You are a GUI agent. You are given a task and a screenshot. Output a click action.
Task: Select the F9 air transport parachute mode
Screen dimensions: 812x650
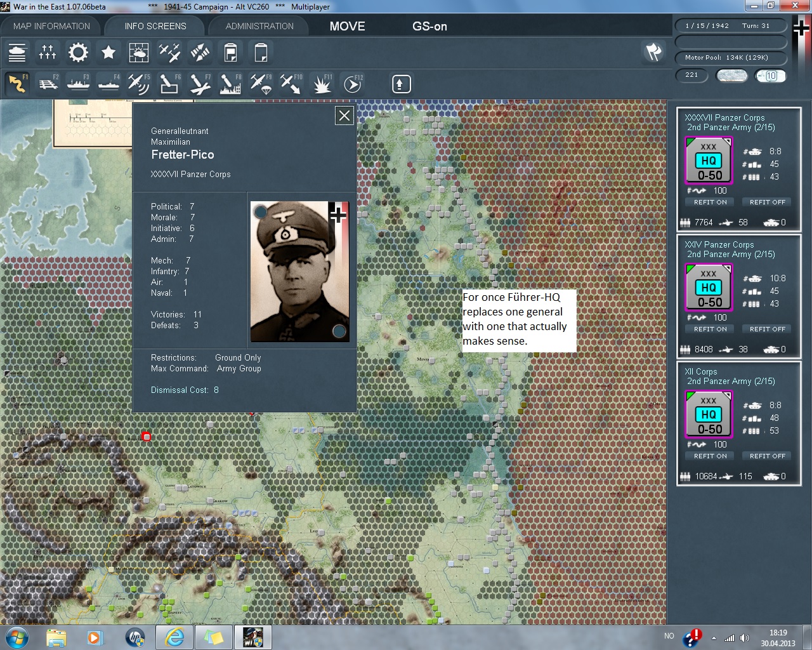click(x=261, y=84)
